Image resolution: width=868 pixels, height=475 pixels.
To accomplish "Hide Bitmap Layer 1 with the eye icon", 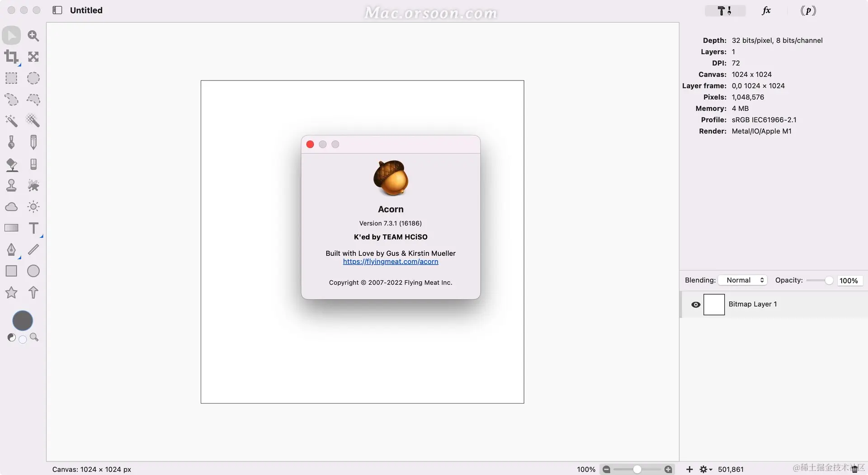I will [696, 305].
